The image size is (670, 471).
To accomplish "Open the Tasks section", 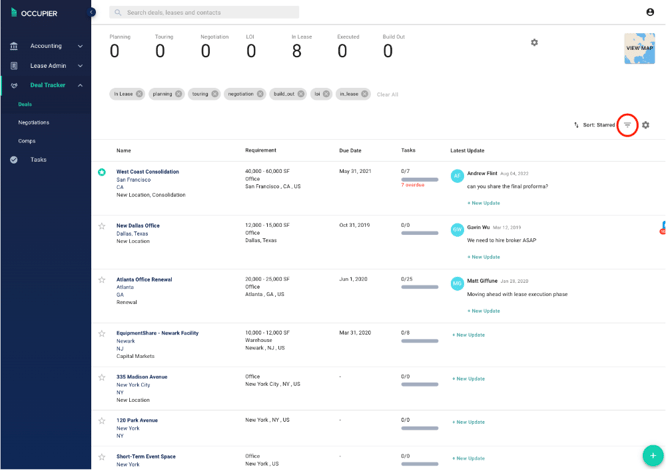I will point(38,160).
